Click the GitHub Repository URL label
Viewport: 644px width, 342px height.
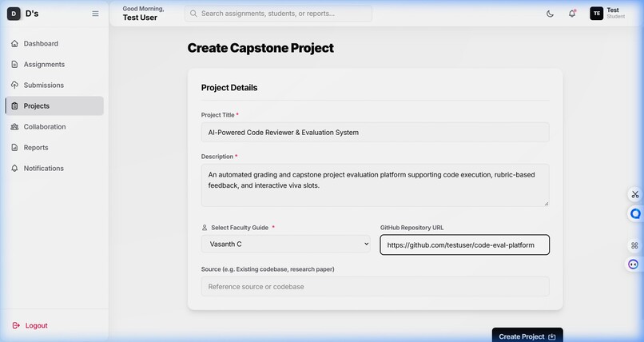click(412, 228)
